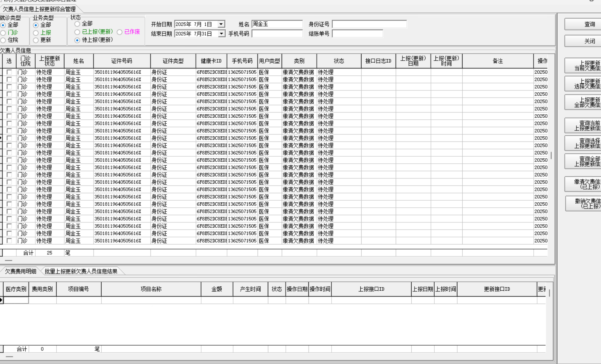Select 住院 radio under 就诊类型
Viewport: 601px width, 364px height.
(3, 40)
